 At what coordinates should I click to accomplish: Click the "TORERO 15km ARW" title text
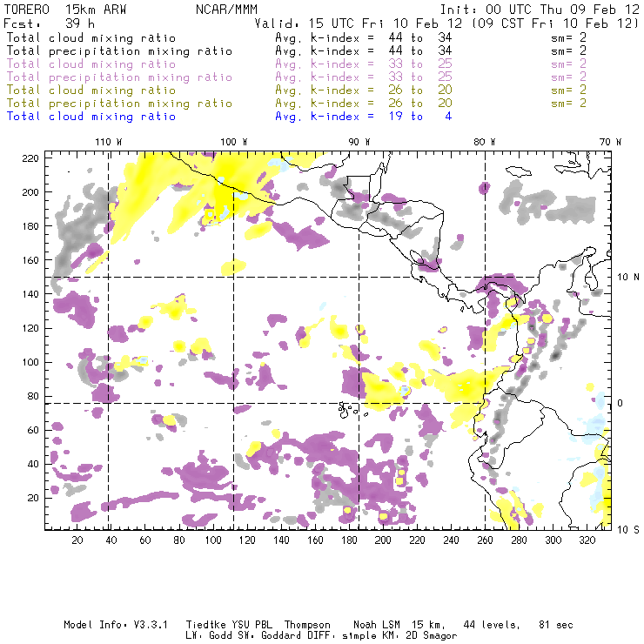pos(65,10)
